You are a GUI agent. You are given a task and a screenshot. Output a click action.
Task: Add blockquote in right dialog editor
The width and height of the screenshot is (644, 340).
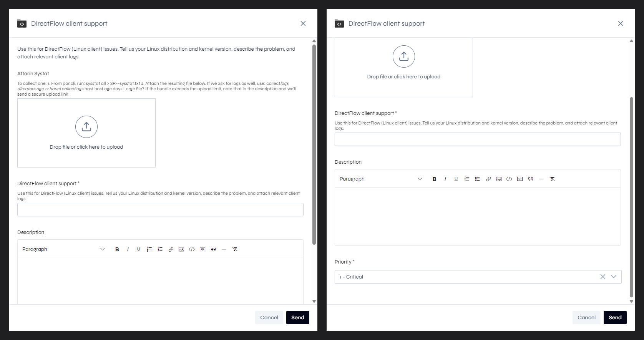click(x=531, y=179)
